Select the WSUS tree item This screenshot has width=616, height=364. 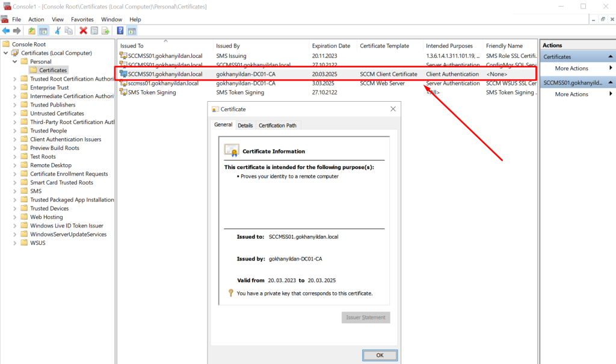point(38,243)
